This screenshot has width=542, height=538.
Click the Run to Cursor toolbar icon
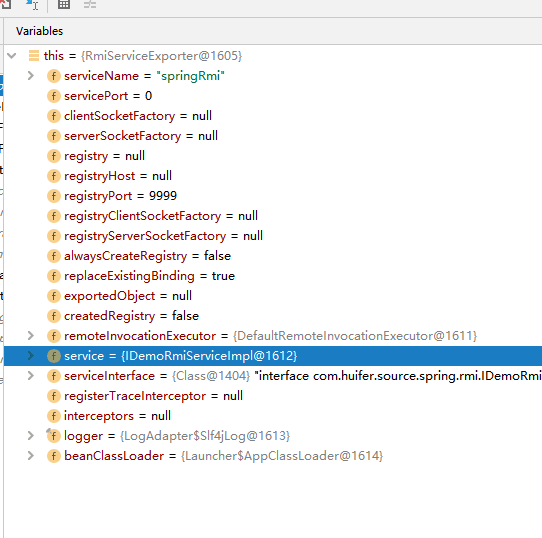tap(32, 4)
